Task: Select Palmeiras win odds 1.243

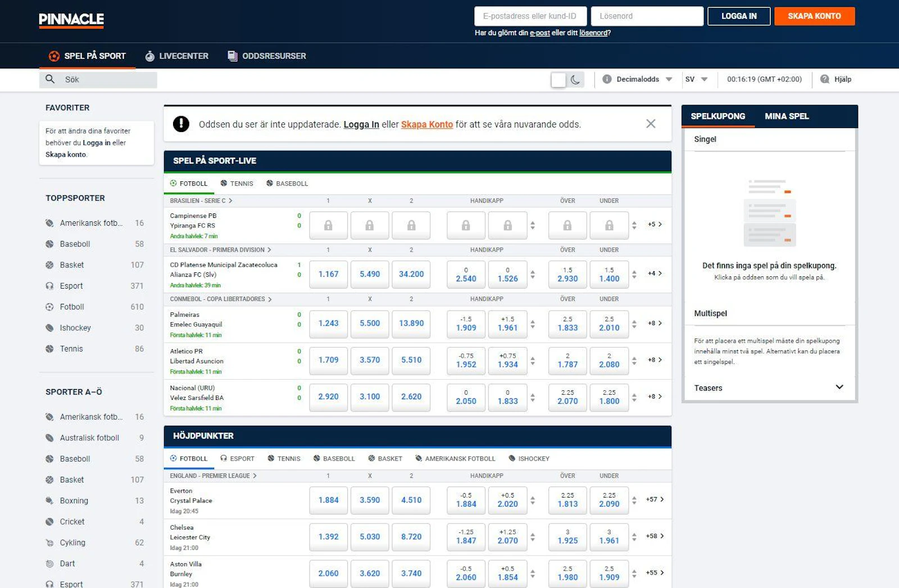Action: [x=328, y=323]
